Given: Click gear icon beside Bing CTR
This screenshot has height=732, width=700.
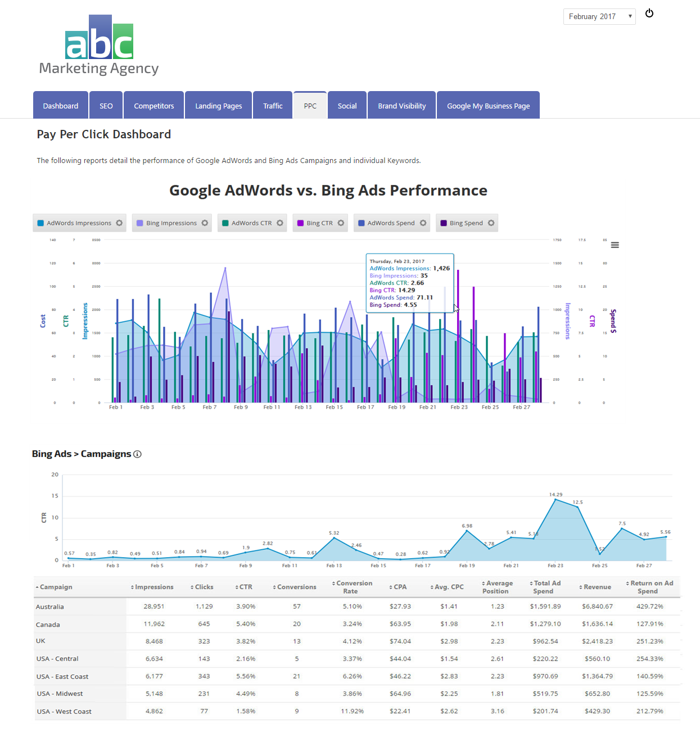Looking at the screenshot, I should click(x=341, y=223).
